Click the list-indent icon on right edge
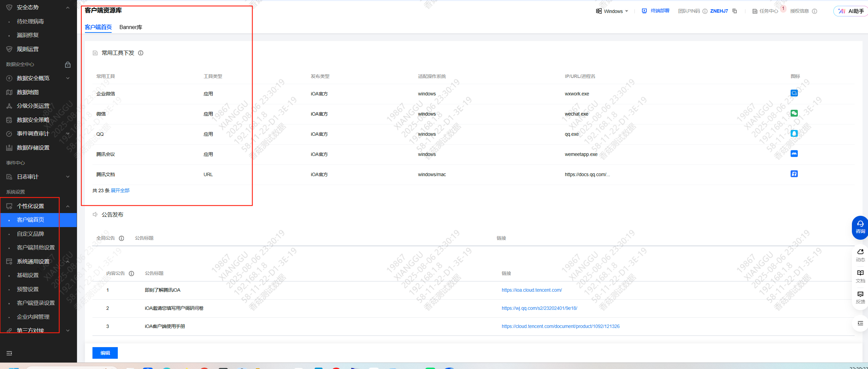The width and height of the screenshot is (868, 369). 860,323
